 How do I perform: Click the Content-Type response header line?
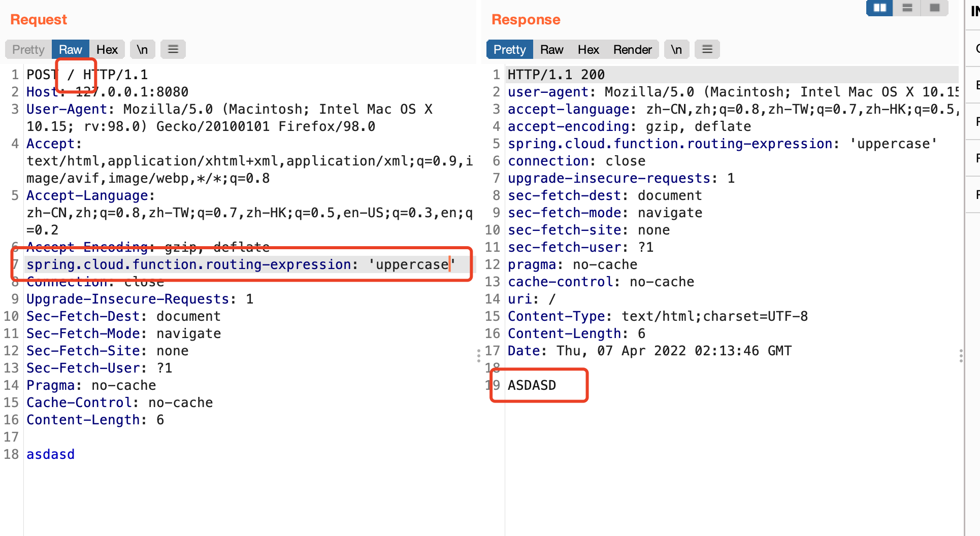click(x=658, y=316)
